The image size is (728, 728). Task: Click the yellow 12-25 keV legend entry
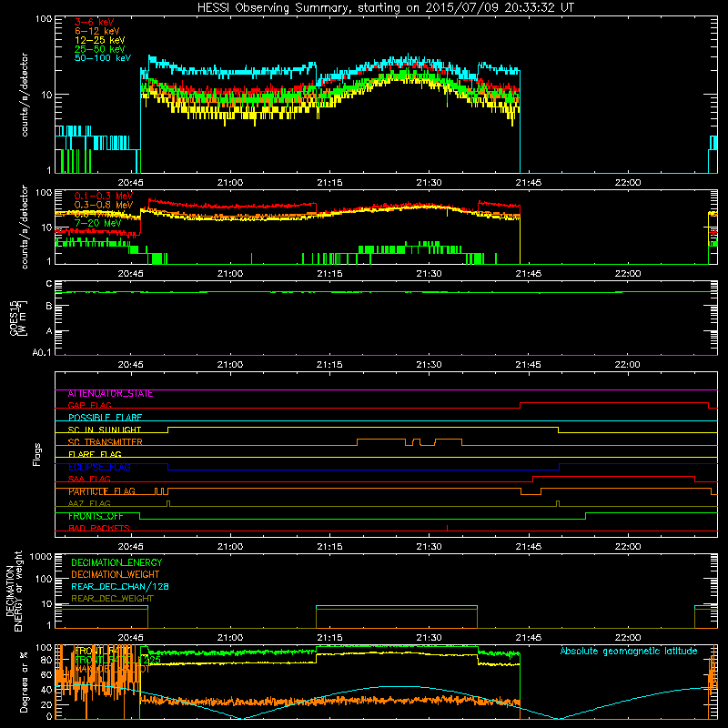pyautogui.click(x=99, y=40)
